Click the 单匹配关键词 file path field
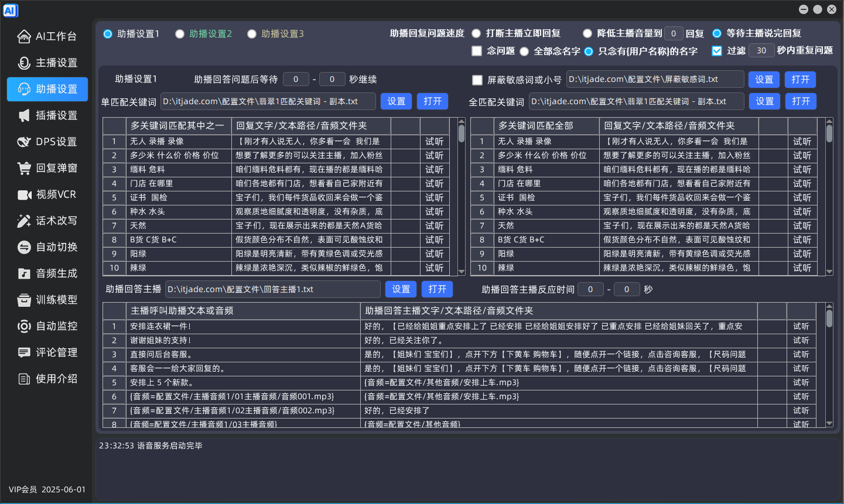 268,101
